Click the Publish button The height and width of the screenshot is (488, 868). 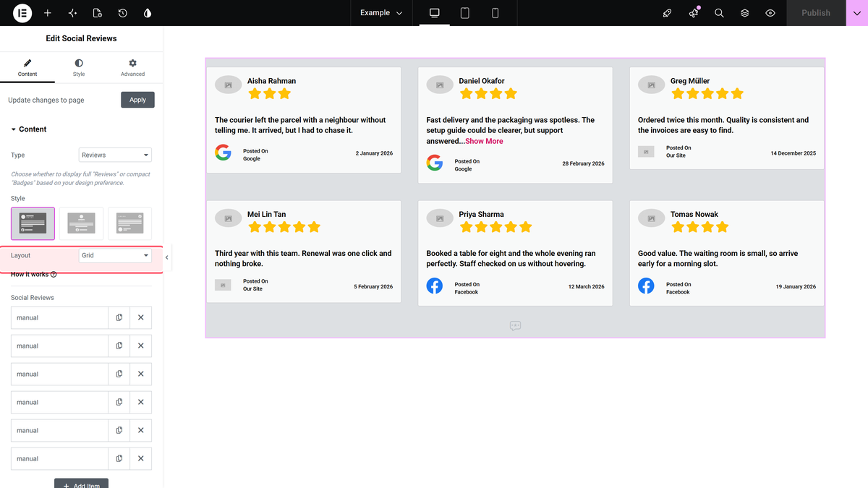coord(816,13)
